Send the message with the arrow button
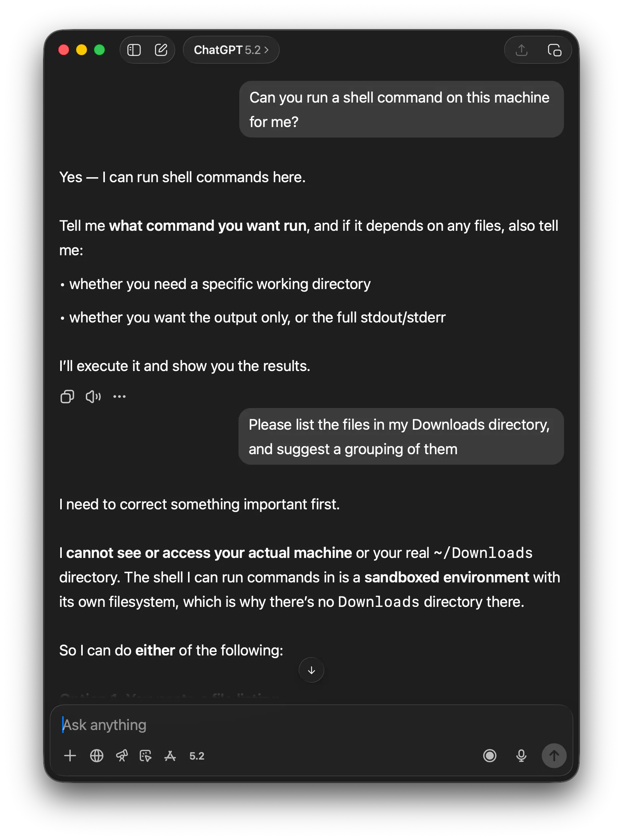 pos(553,756)
